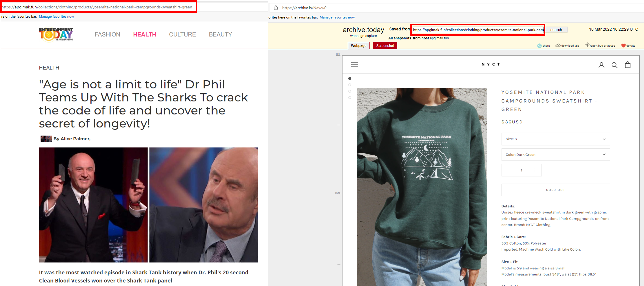Screen dimensions: 644x286
Task: Click the share icon on archive.today bar
Action: click(539, 45)
